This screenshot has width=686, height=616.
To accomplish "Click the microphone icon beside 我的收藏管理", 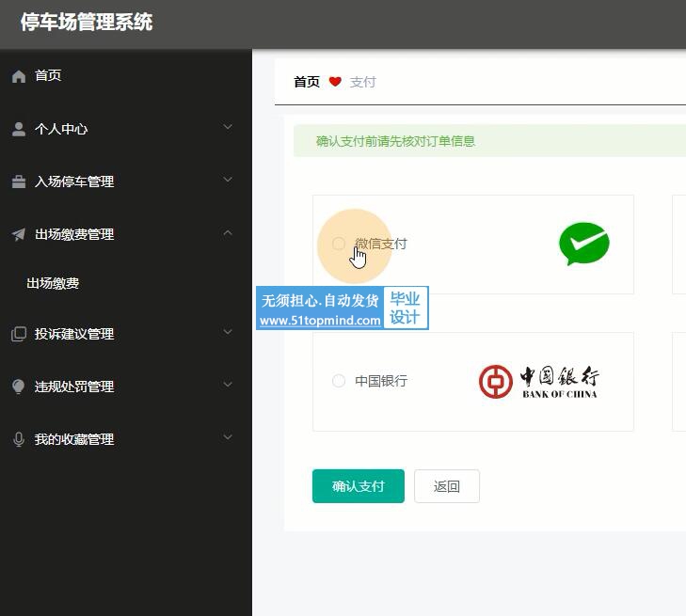I will pyautogui.click(x=19, y=439).
